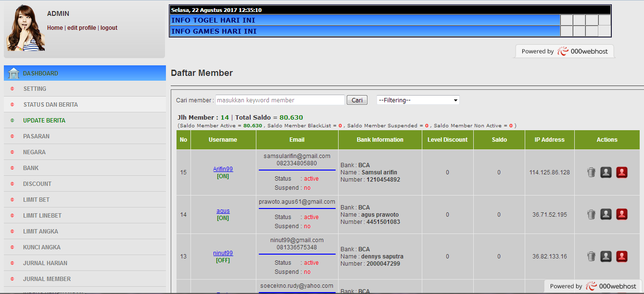
Task: Delete member Arifin99 with trash icon
Action: [x=592, y=172]
